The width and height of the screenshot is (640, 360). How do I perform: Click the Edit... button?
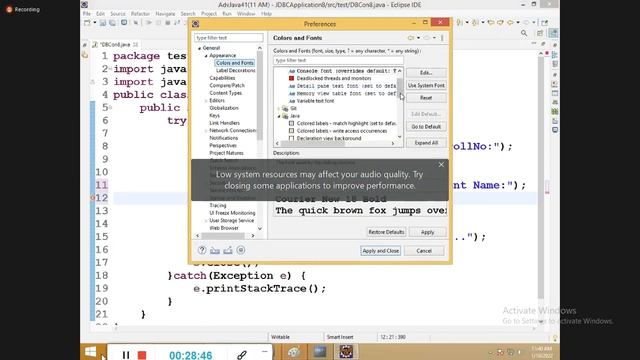tap(426, 73)
